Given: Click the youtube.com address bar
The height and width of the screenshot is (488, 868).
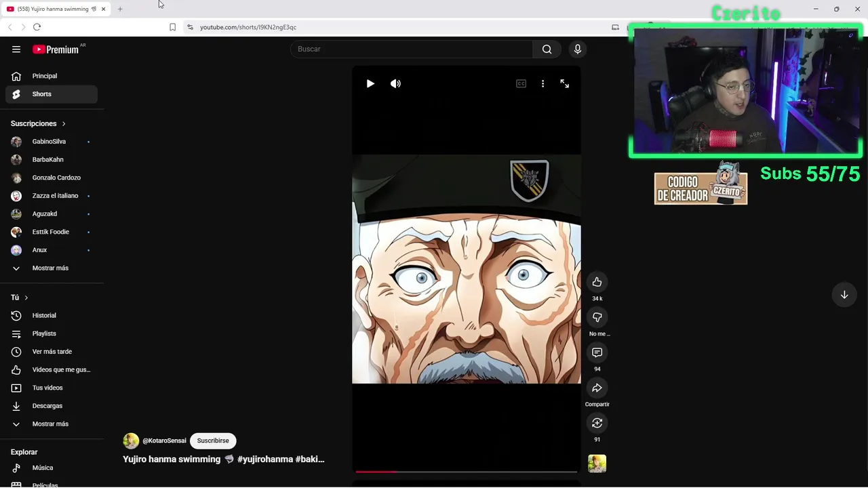Looking at the screenshot, I should pyautogui.click(x=248, y=27).
